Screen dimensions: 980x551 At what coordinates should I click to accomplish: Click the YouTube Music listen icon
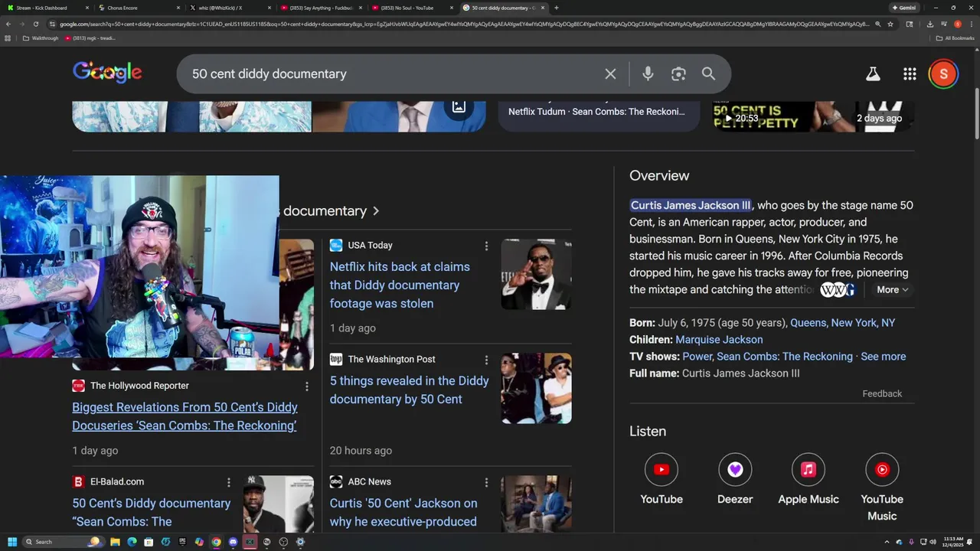pyautogui.click(x=882, y=470)
